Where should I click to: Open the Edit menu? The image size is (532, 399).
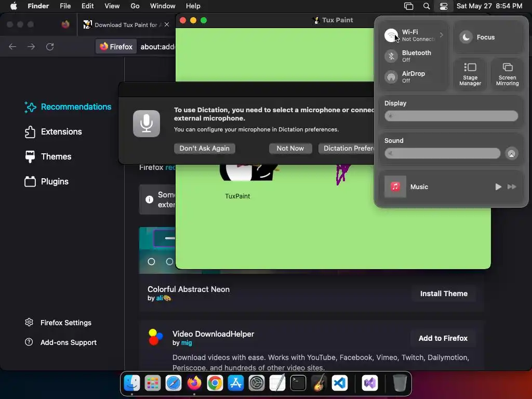tap(87, 6)
